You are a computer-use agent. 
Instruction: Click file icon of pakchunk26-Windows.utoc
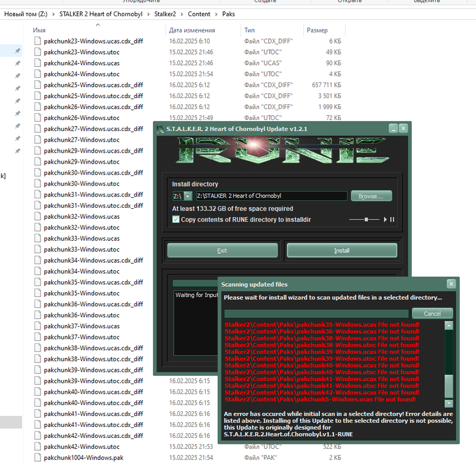[x=38, y=118]
